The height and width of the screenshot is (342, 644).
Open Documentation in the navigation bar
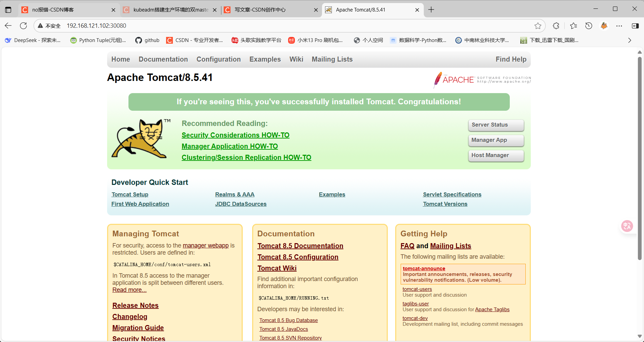click(163, 59)
